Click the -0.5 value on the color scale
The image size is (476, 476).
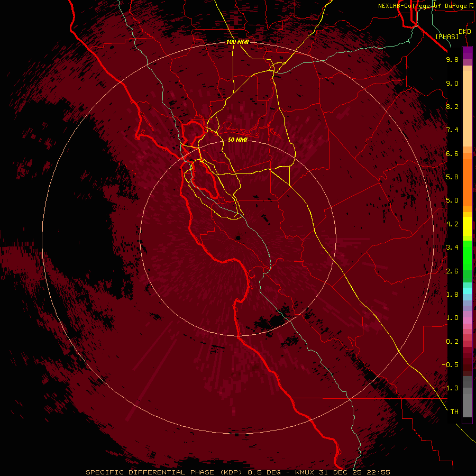click(450, 365)
